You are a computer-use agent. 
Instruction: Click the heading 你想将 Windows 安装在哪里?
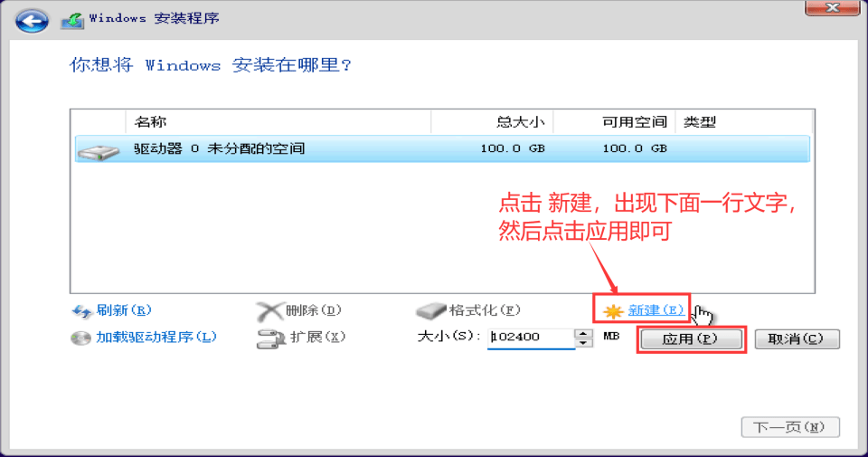click(x=211, y=65)
